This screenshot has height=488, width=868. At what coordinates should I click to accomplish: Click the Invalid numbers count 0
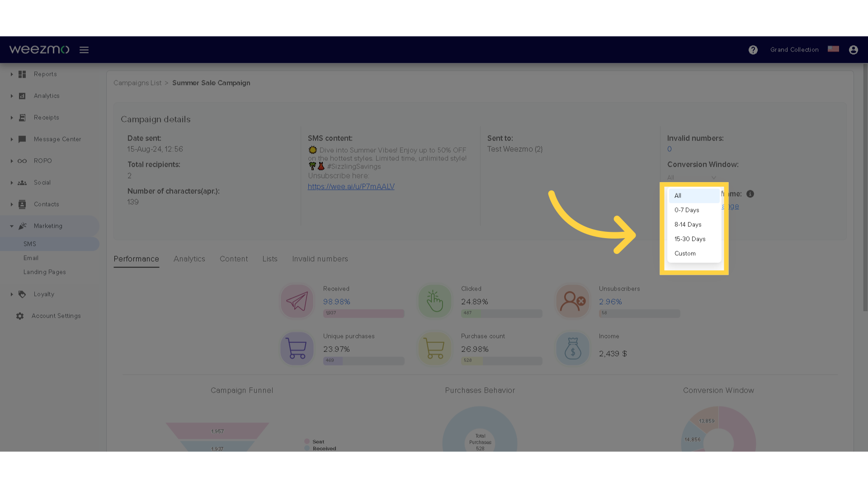coord(670,149)
